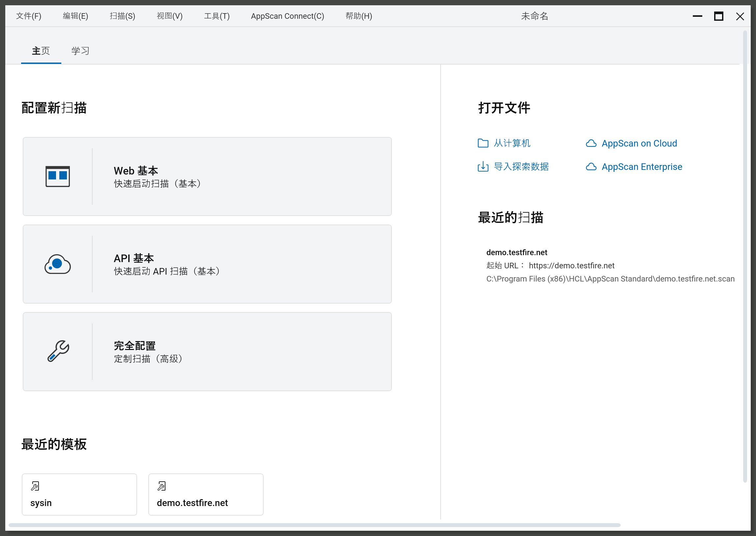Viewport: 756px width, 536px height.
Task: Click the horizontal scrollbar at the bottom
Action: (314, 525)
